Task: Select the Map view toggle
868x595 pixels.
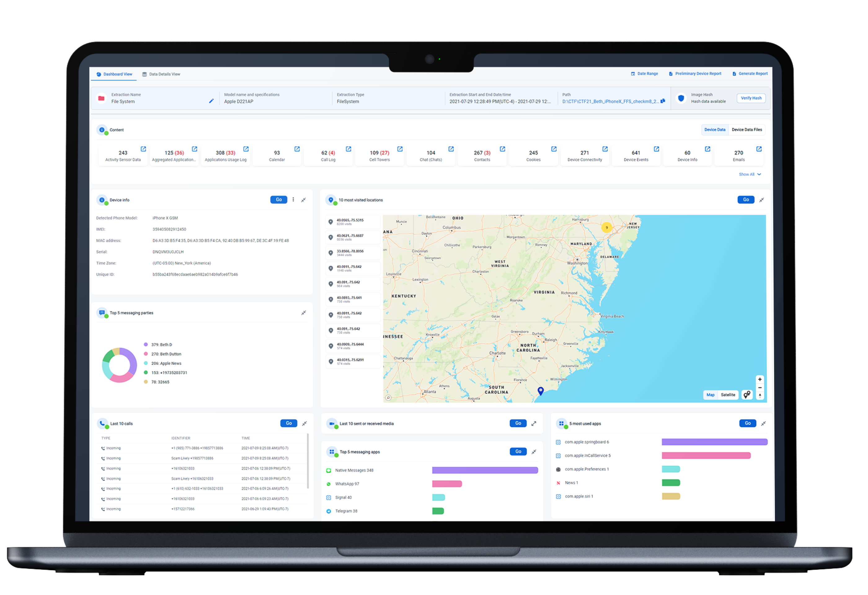Action: click(711, 394)
